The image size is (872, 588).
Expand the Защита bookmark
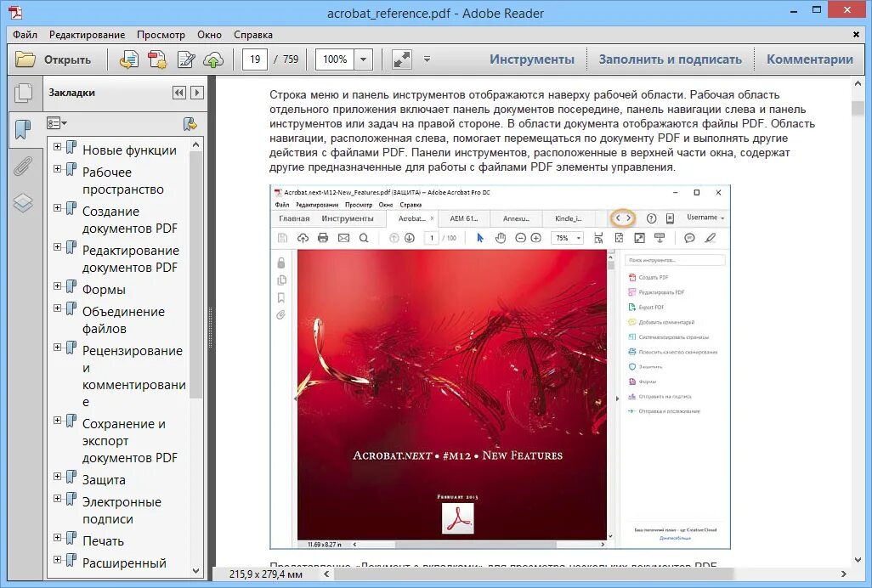(x=57, y=476)
